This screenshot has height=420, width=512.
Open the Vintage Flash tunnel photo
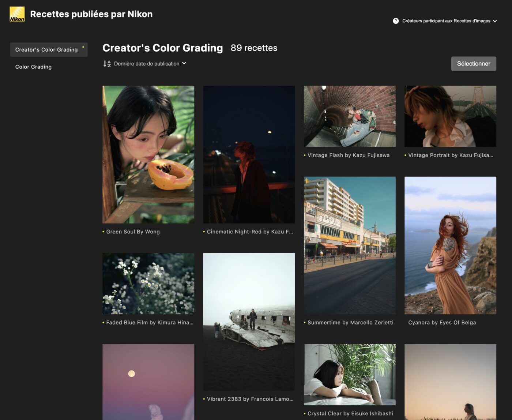349,116
